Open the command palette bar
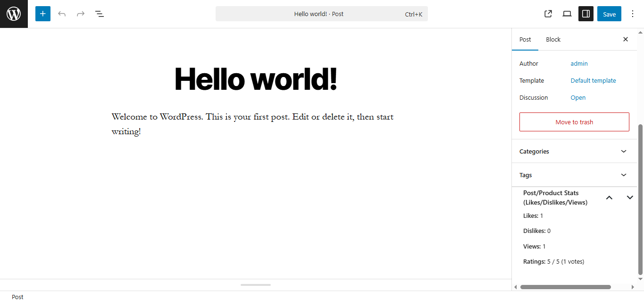The image size is (644, 301). pos(322,14)
